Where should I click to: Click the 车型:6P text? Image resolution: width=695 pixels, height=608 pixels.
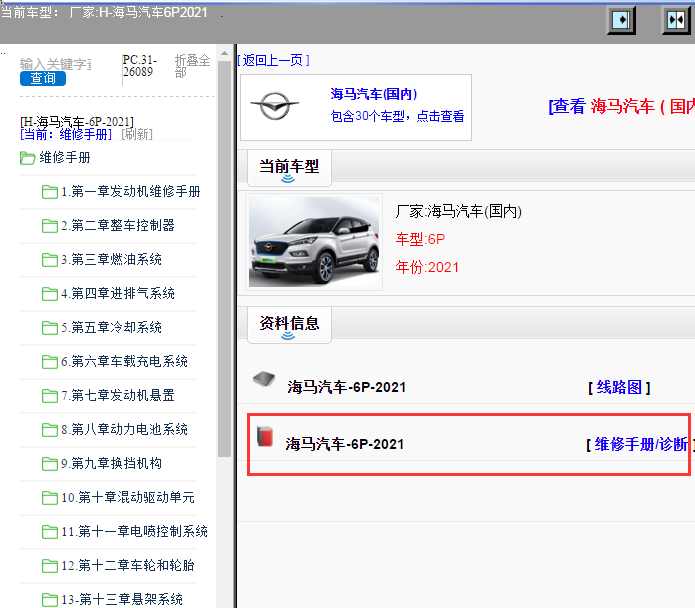[x=420, y=239]
